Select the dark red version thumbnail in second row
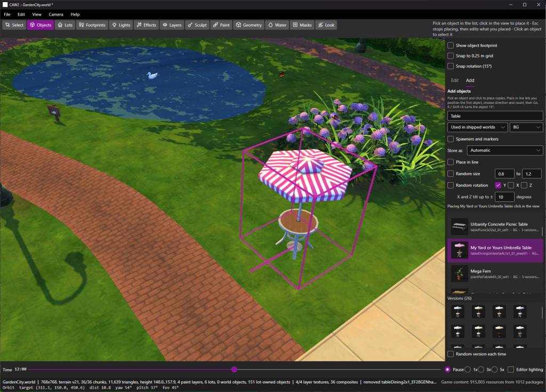Viewport: 546px width, 392px height. (499, 331)
